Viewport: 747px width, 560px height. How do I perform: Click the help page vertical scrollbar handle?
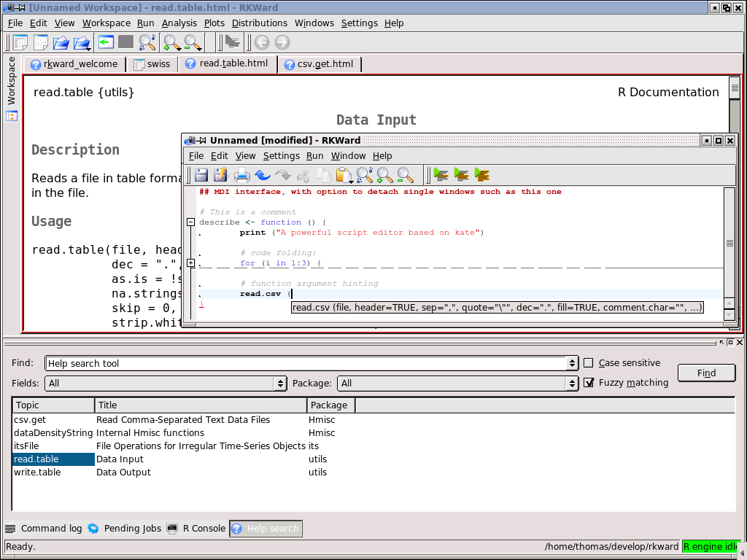click(x=734, y=88)
